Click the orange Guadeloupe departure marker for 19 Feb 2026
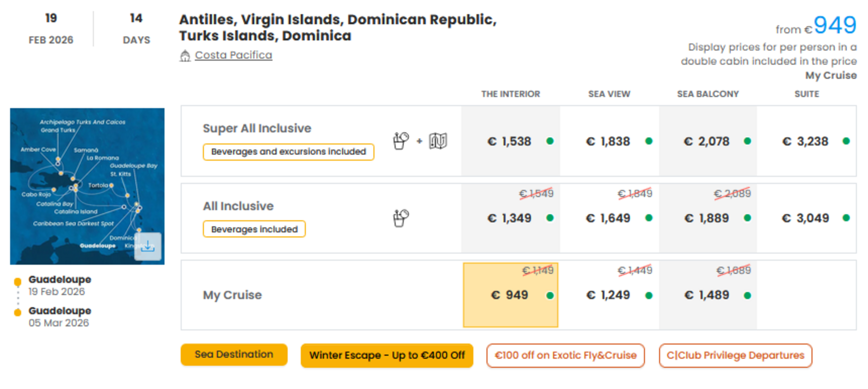Image resolution: width=868 pixels, height=389 pixels. 18,282
